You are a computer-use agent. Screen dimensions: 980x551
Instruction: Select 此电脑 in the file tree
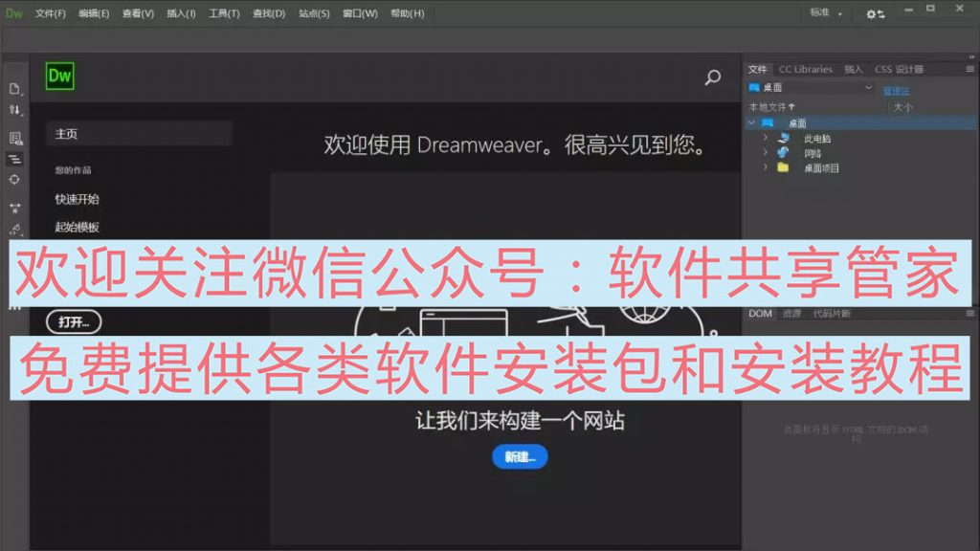817,139
